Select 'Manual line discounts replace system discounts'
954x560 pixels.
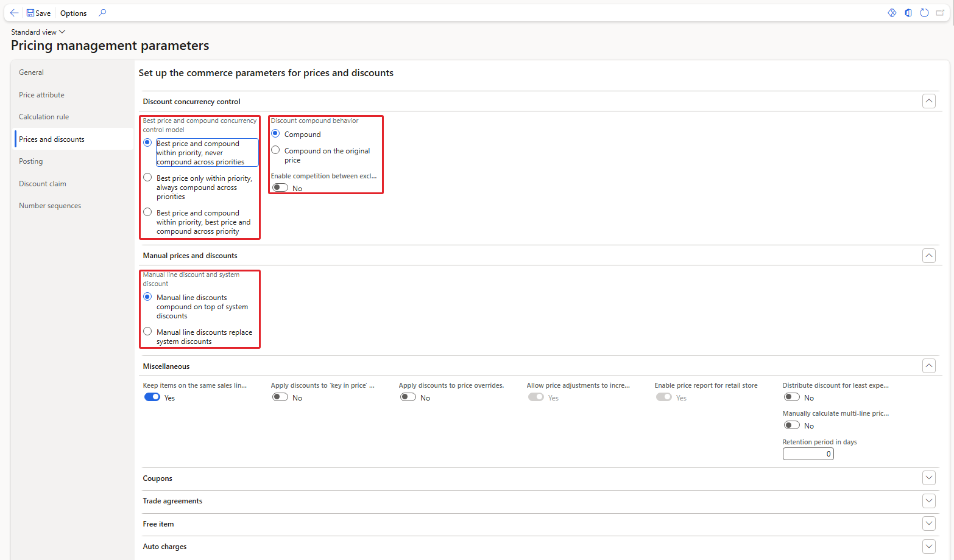(x=147, y=331)
